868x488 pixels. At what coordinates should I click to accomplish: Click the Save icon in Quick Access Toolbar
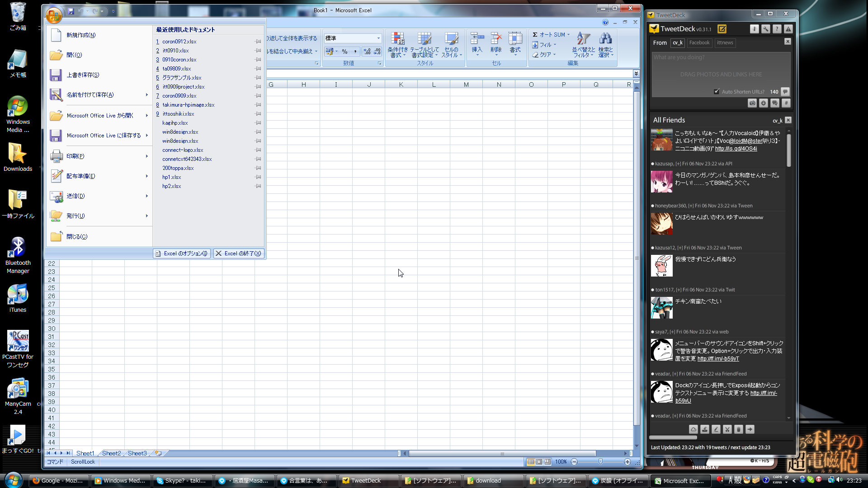click(71, 11)
